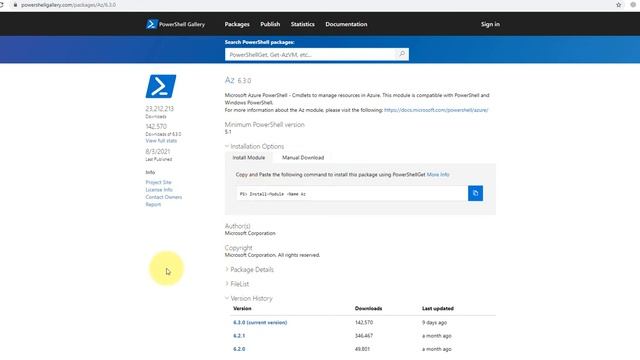Image resolution: width=640 pixels, height=360 pixels.
Task: Click the More Info link
Action: tap(438, 174)
